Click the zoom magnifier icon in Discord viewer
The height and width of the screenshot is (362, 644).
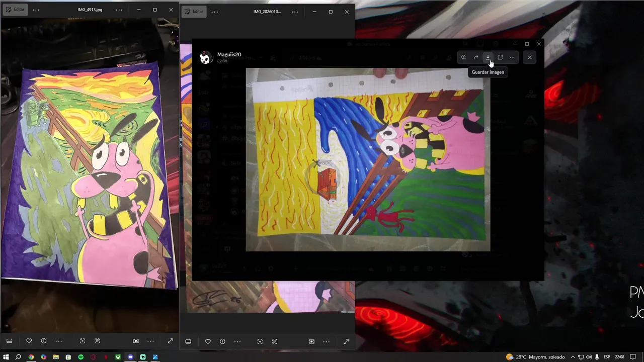(x=463, y=57)
